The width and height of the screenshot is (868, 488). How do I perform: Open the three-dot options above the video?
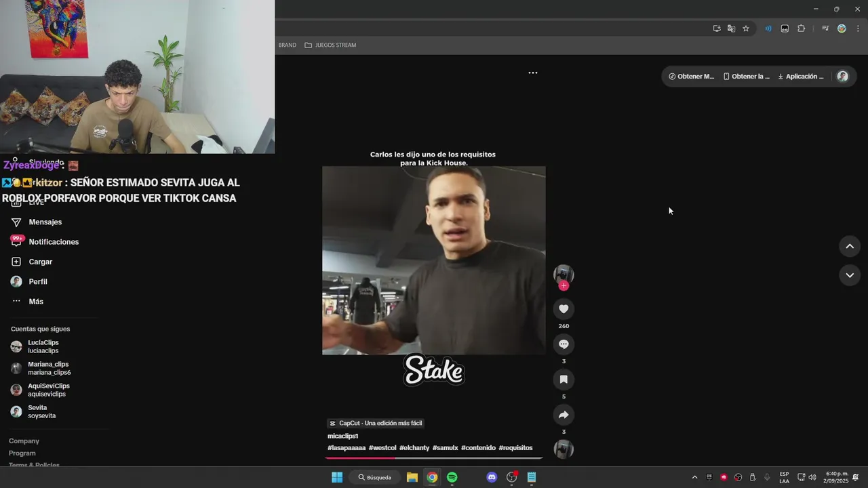(x=533, y=73)
